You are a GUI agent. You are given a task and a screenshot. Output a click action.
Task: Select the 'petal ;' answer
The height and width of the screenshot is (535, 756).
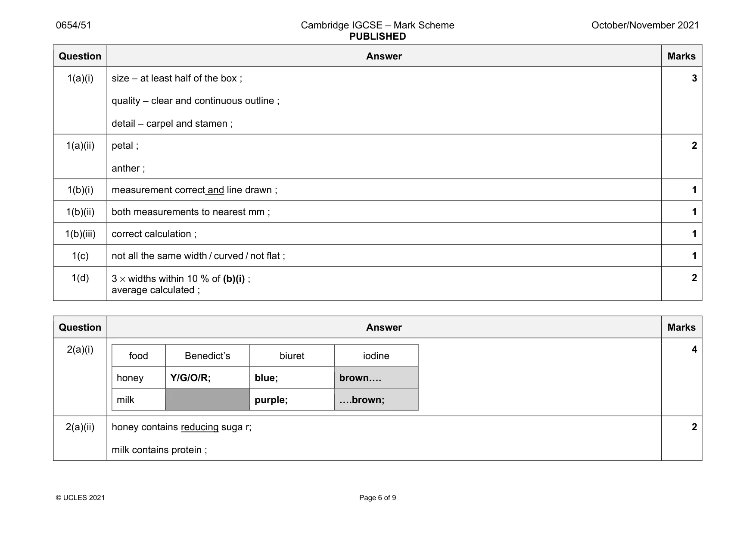[x=125, y=145]
